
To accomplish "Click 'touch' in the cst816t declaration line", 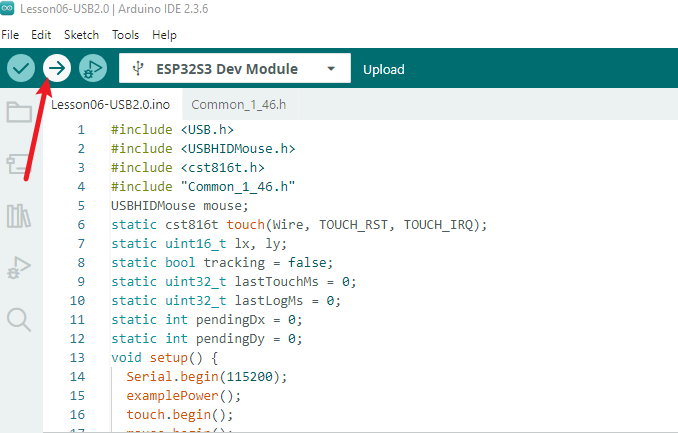I will (x=245, y=225).
